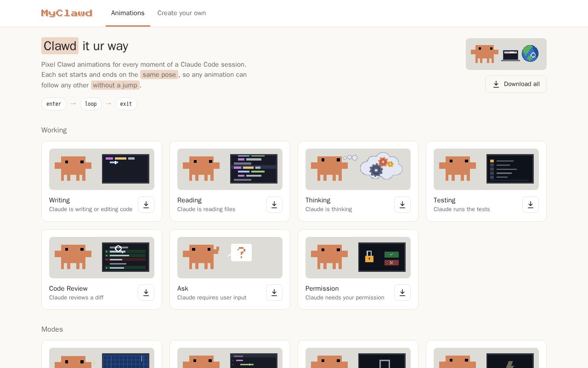The image size is (588, 368).
Task: Open the Animations tab
Action: tap(128, 13)
